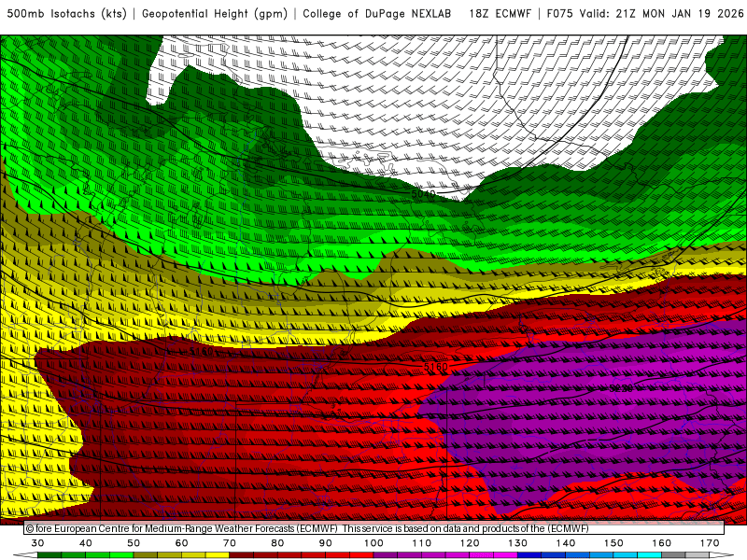Click the 5040 height contour label

(424, 194)
